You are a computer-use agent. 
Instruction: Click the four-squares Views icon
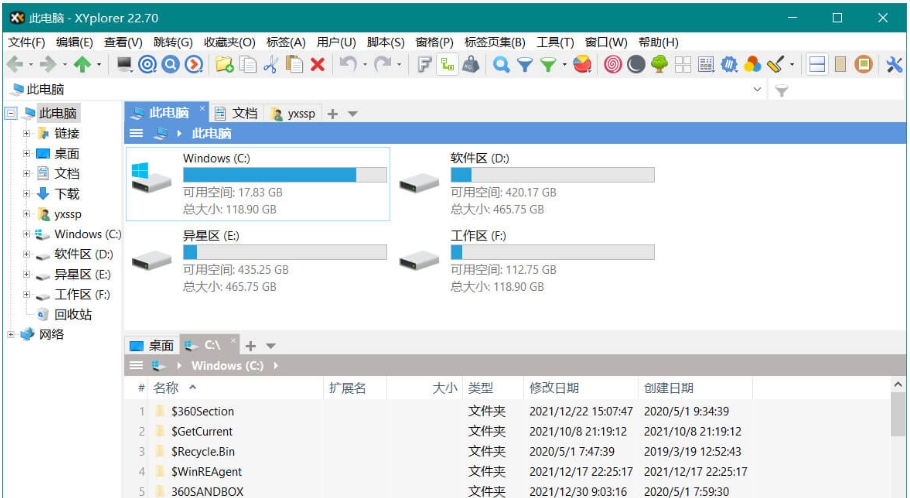pos(682,64)
